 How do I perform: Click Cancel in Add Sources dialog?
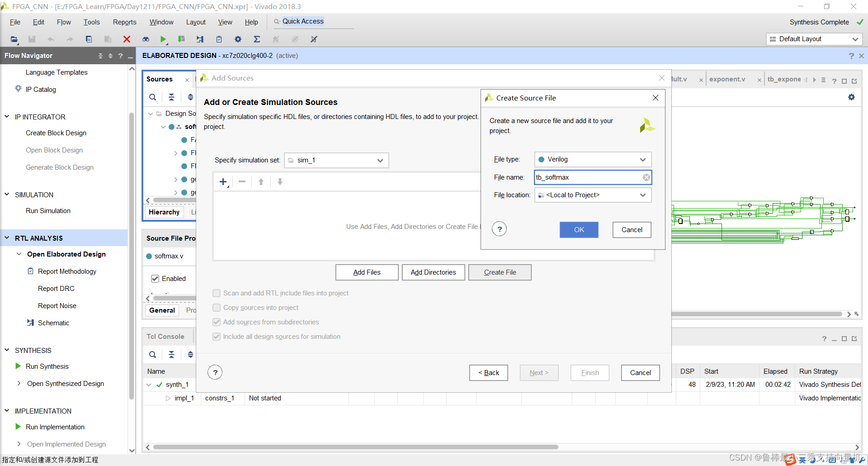[x=640, y=373]
